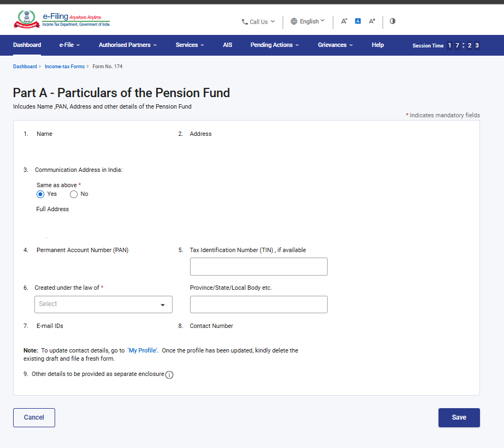Screen dimensions: 504x448
Task: Reset to default font size icon
Action: pyautogui.click(x=358, y=21)
